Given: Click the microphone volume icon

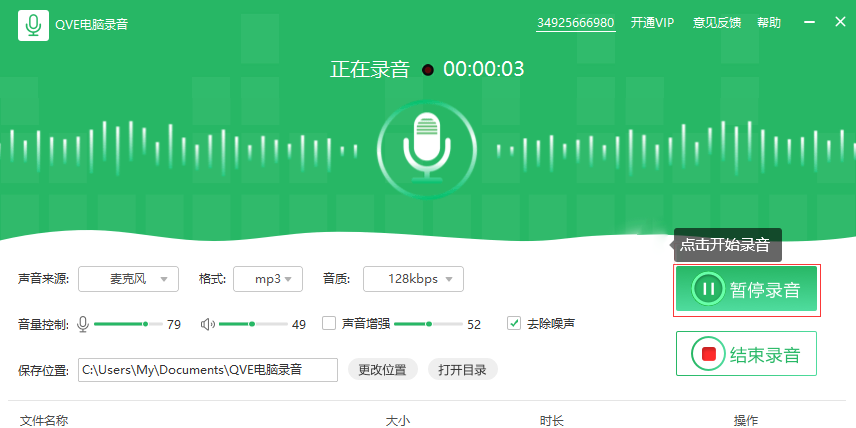Looking at the screenshot, I should click(83, 324).
